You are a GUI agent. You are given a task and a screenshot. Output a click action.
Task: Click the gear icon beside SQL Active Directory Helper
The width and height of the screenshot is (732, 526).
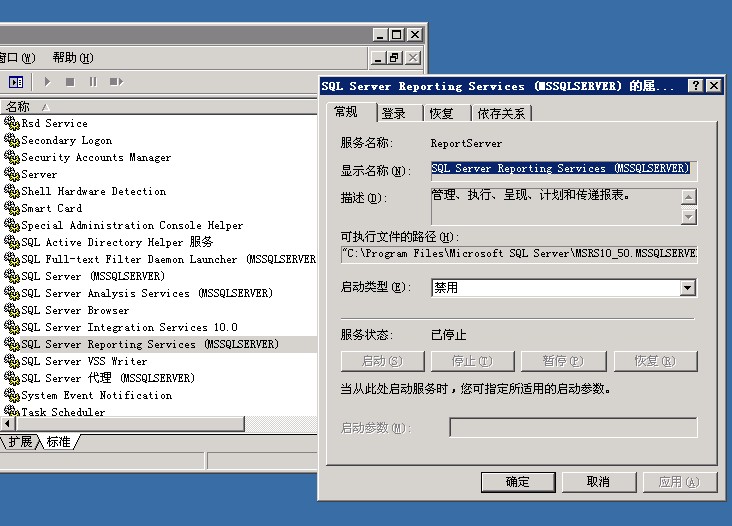[x=12, y=242]
